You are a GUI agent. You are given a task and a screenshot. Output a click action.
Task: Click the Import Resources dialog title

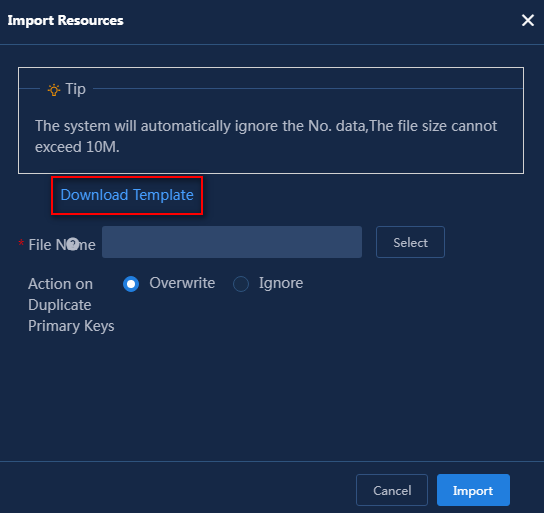pyautogui.click(x=66, y=20)
